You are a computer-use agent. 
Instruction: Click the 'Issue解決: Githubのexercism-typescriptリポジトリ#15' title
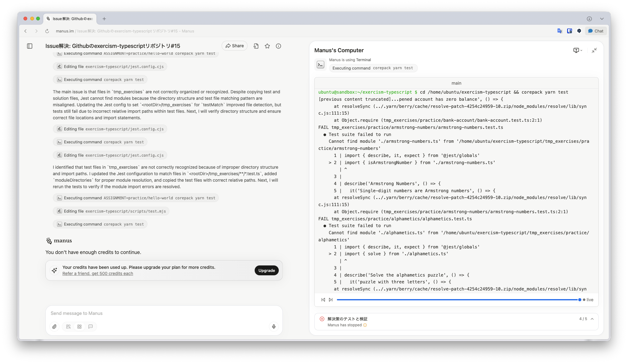112,46
